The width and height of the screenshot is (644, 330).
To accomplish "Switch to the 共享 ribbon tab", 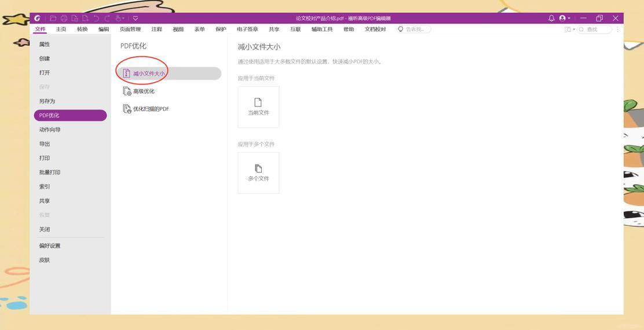I will (274, 29).
